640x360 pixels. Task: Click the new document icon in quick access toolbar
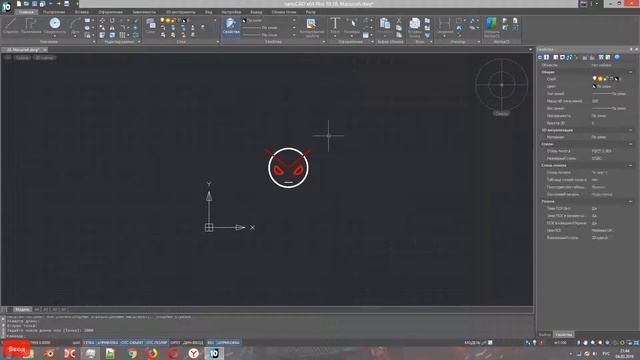(19, 4)
